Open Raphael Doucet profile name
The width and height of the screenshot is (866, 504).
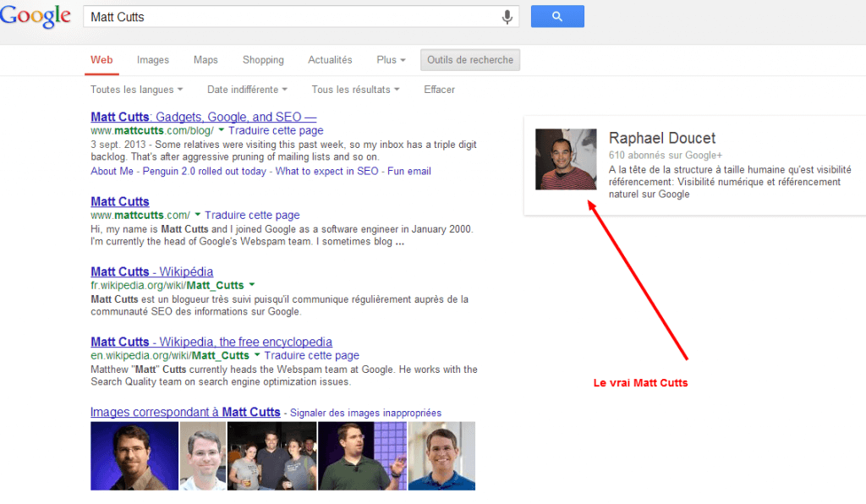pyautogui.click(x=661, y=138)
